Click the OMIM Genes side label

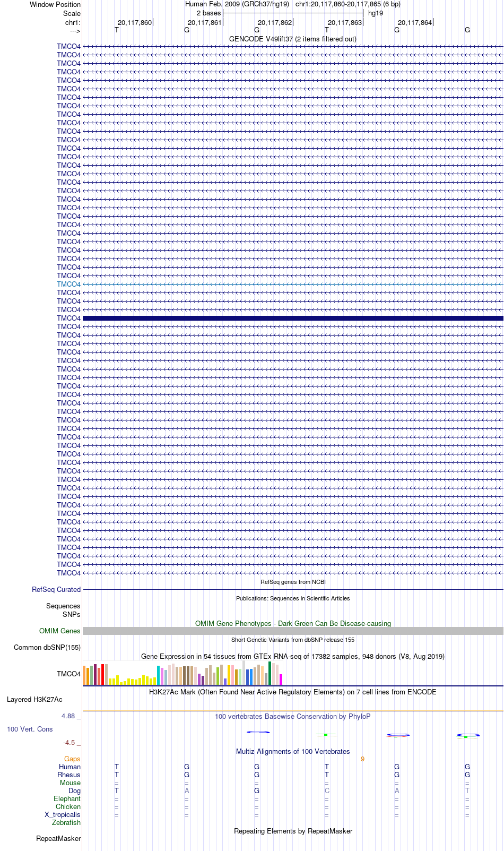pyautogui.click(x=60, y=631)
